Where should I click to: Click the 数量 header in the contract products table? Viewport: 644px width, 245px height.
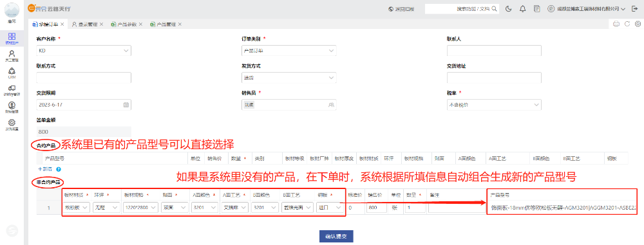click(236, 158)
